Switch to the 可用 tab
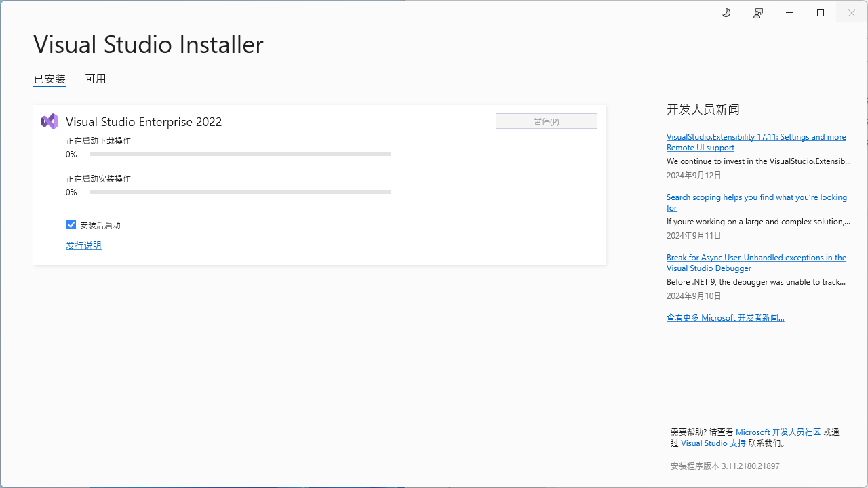868x488 pixels. coord(96,79)
